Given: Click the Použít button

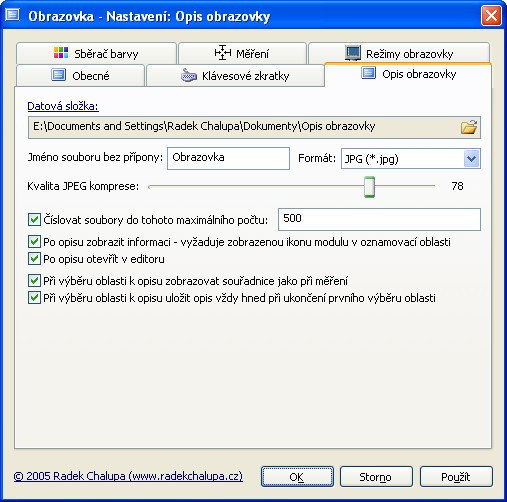Looking at the screenshot, I should [456, 477].
